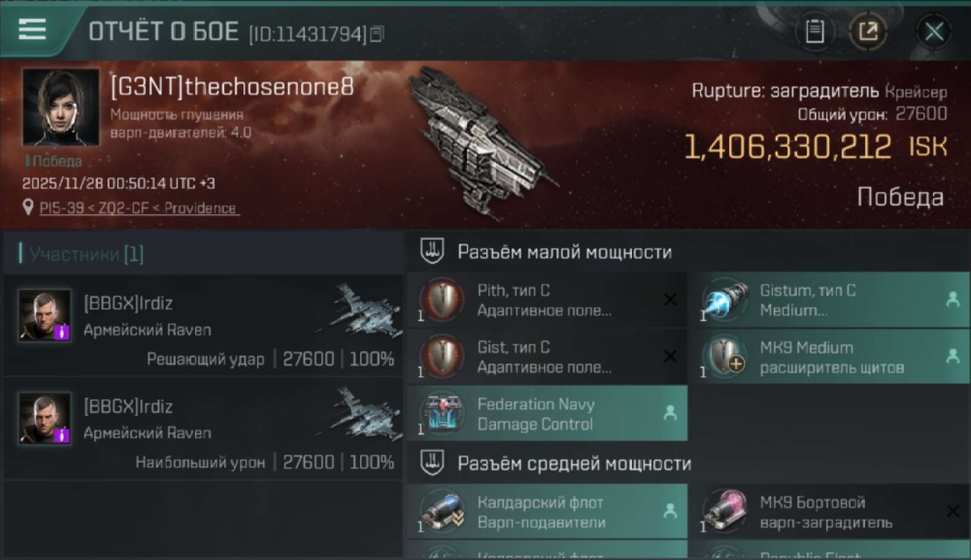Copy battle report ID icon
971x560 pixels.
(377, 34)
